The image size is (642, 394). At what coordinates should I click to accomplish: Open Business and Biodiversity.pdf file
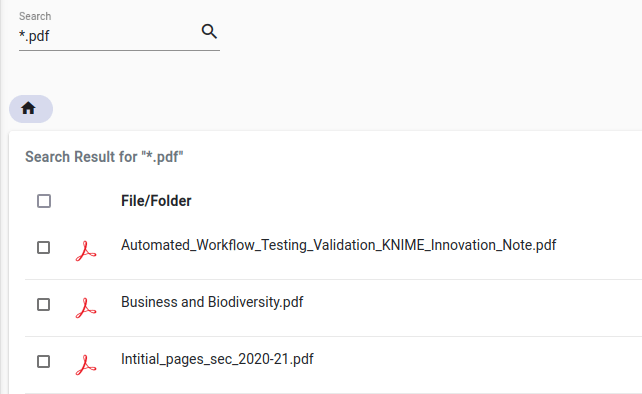[212, 302]
